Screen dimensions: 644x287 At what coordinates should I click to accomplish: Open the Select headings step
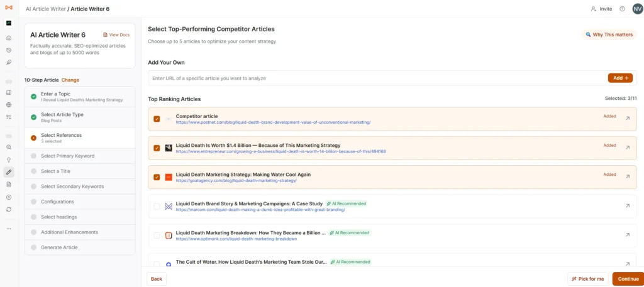80,217
